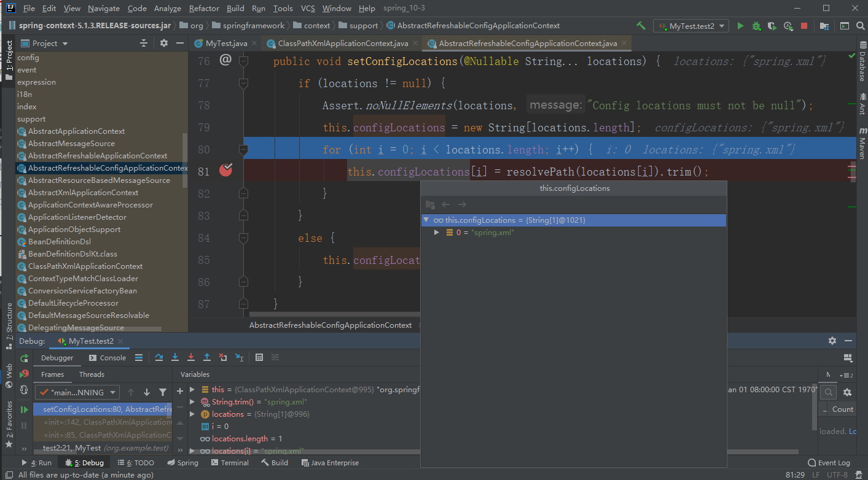
Task: Toggle the Favorites tool window
Action: [9, 424]
